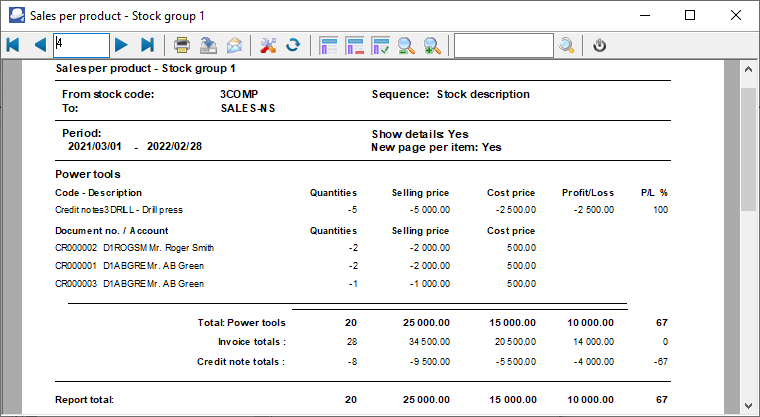Click the zoom out magnifier icon
Screen dimensions: 760x417
407,45
